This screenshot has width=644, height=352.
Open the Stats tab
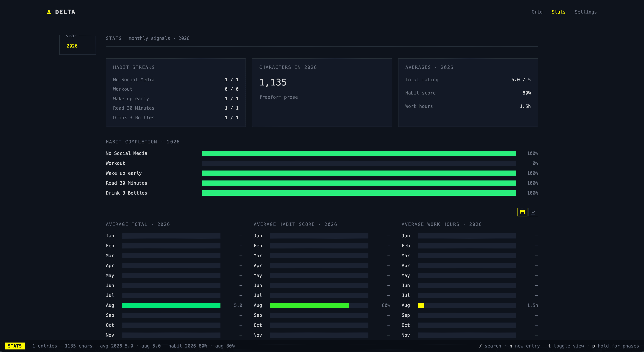point(558,12)
